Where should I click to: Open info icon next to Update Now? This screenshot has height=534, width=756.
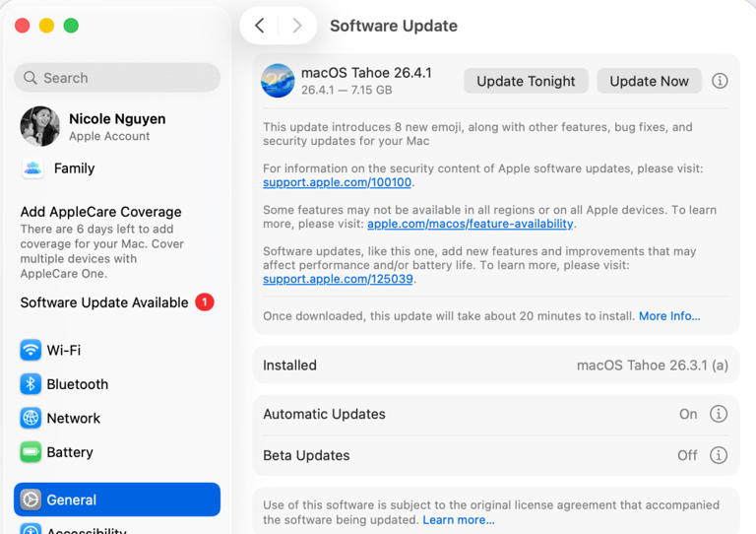[720, 81]
